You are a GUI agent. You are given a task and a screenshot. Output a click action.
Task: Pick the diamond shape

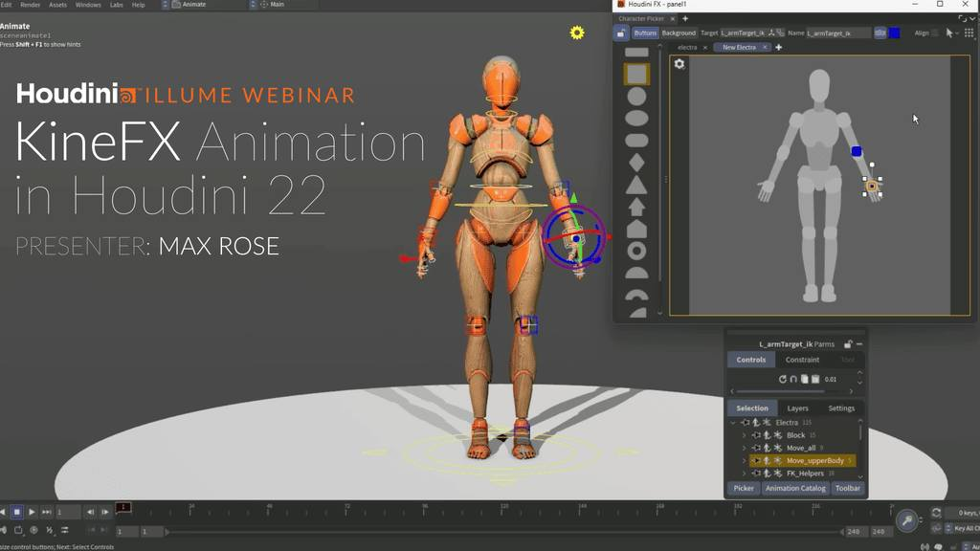pyautogui.click(x=636, y=163)
